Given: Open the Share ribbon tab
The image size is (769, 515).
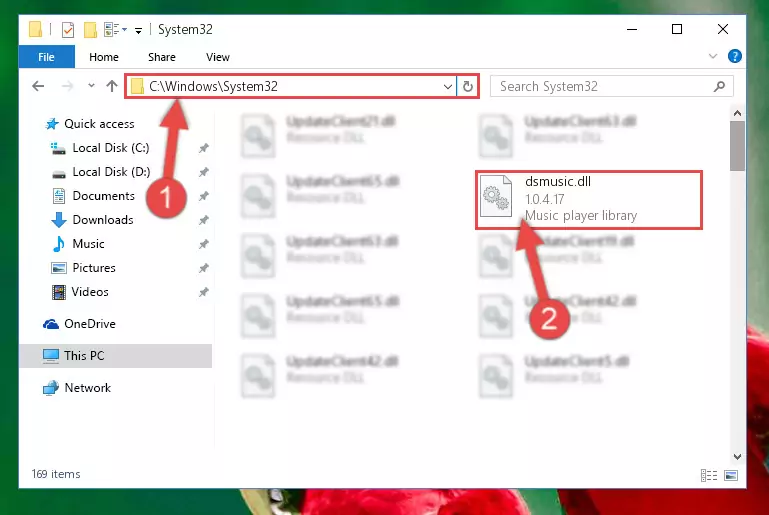Looking at the screenshot, I should [x=162, y=57].
